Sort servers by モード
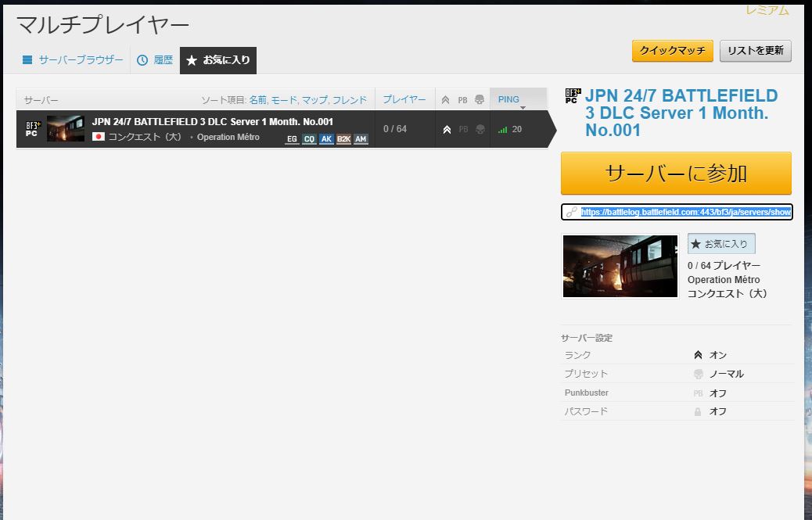 point(284,100)
